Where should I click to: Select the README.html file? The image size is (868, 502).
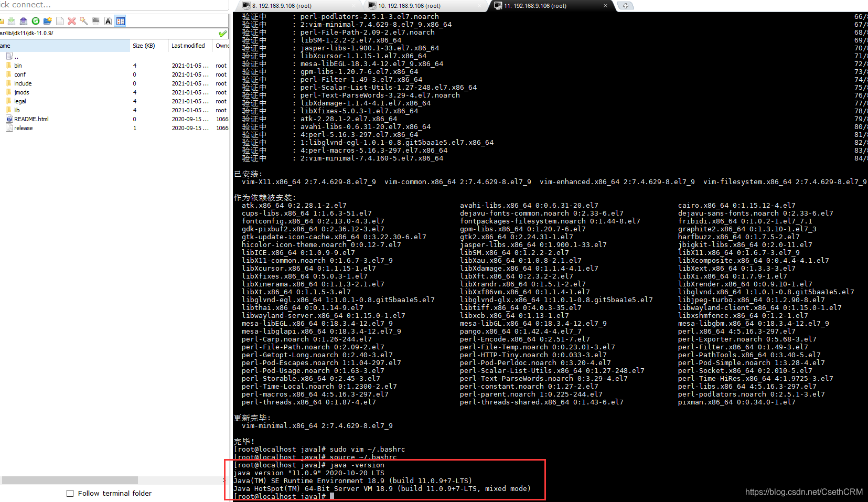[31, 119]
